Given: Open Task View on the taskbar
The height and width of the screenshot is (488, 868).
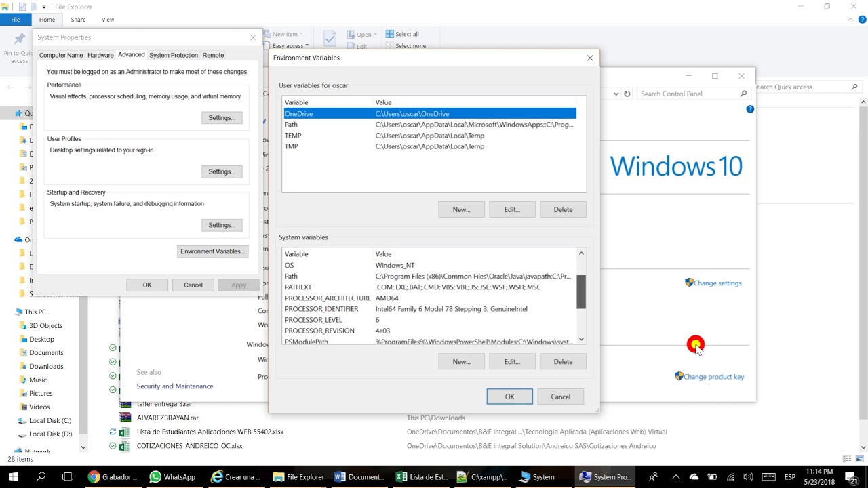Looking at the screenshot, I should [x=68, y=476].
